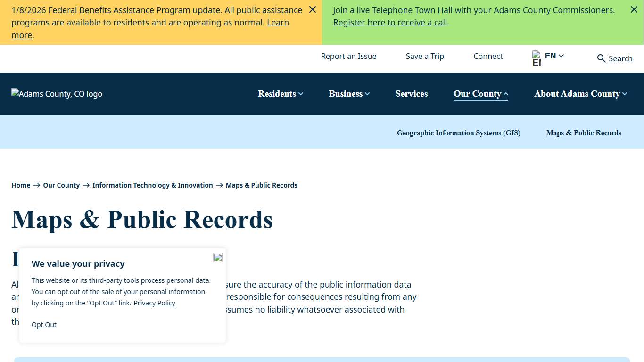Click the Opt Out link

click(x=44, y=324)
